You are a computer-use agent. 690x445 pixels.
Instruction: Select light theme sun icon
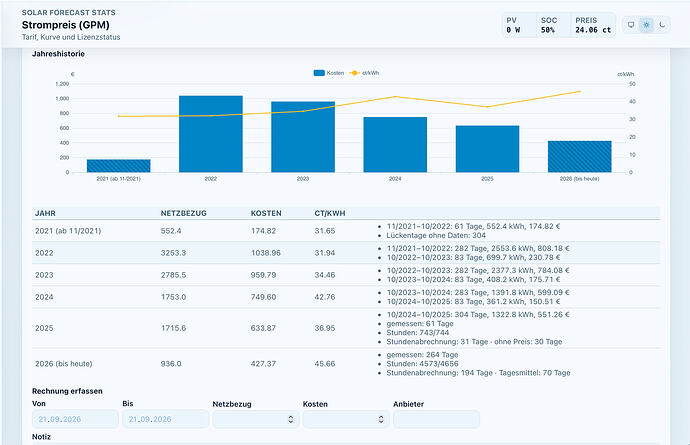(x=646, y=25)
